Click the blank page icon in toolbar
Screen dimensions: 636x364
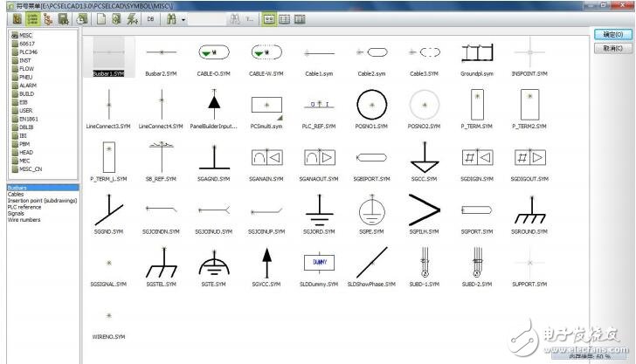[101, 17]
